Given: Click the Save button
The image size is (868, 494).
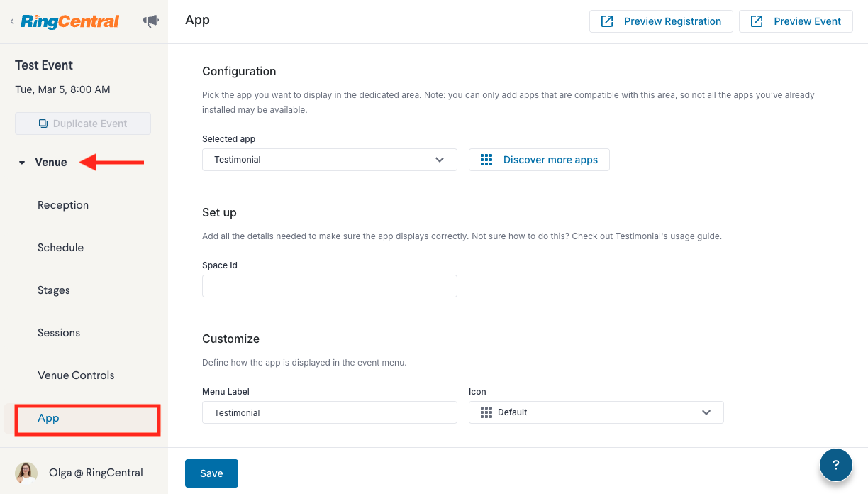Looking at the screenshot, I should point(211,473).
